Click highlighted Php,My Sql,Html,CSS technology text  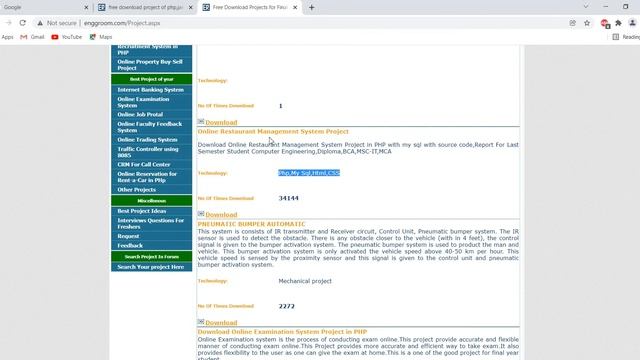(309, 173)
